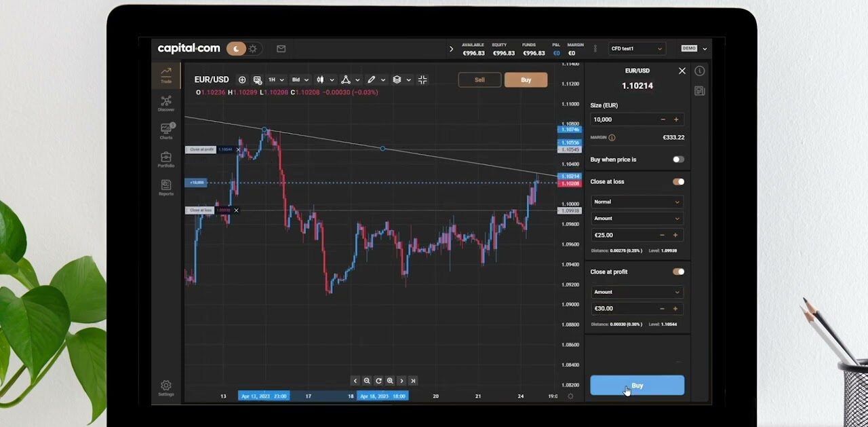The height and width of the screenshot is (427, 868).
Task: Click the Sell button above the chart
Action: (479, 79)
